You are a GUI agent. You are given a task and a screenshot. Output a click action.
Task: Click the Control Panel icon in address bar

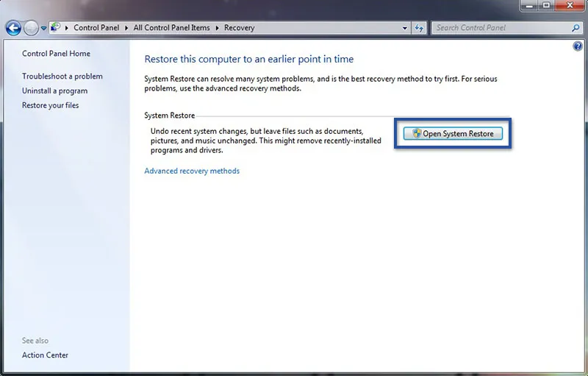(56, 27)
